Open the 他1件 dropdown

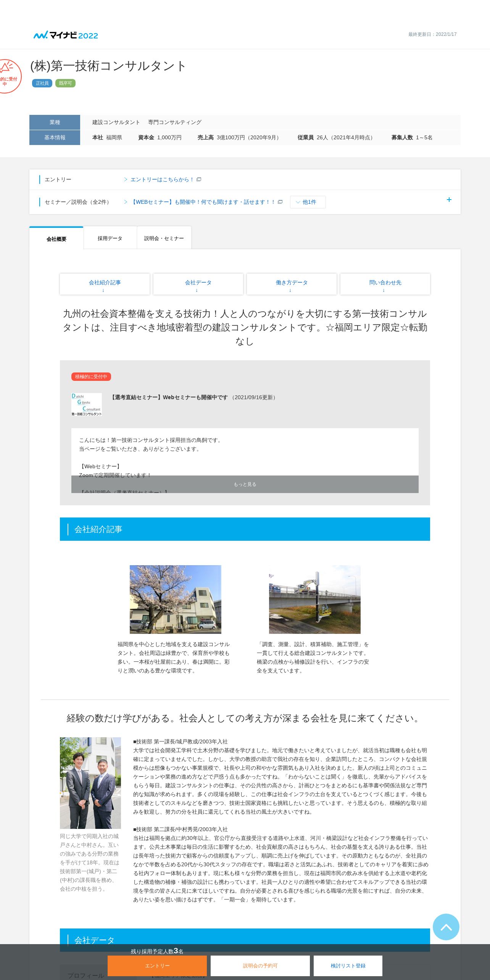pos(308,202)
